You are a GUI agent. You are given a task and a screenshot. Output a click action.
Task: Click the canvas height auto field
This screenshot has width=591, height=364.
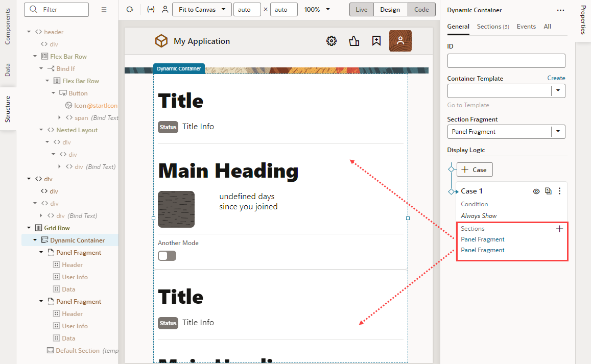(283, 9)
